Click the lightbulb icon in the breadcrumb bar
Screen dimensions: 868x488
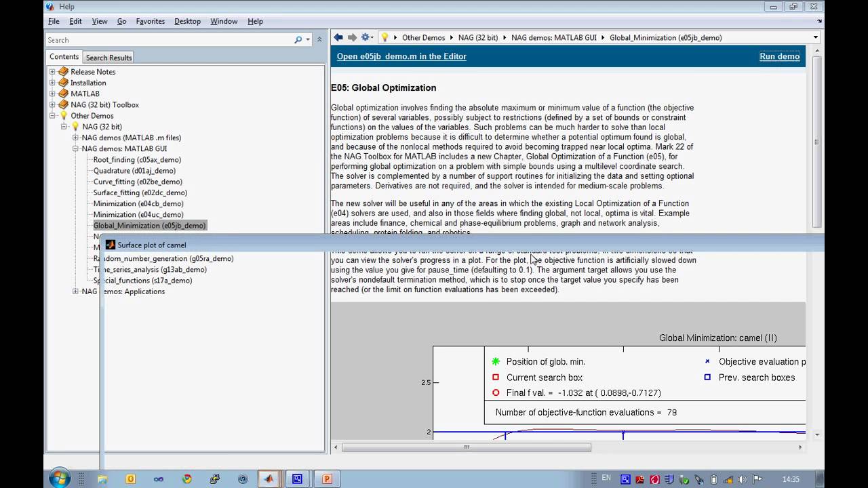click(385, 37)
